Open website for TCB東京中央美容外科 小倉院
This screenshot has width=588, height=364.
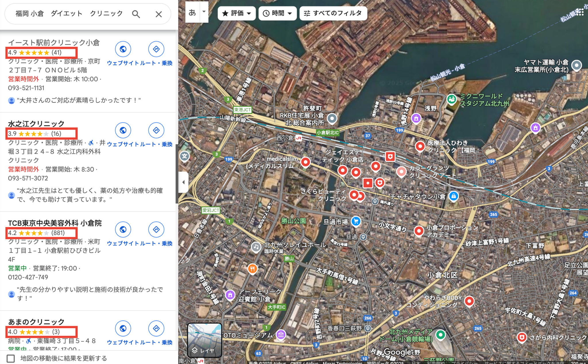click(x=123, y=229)
